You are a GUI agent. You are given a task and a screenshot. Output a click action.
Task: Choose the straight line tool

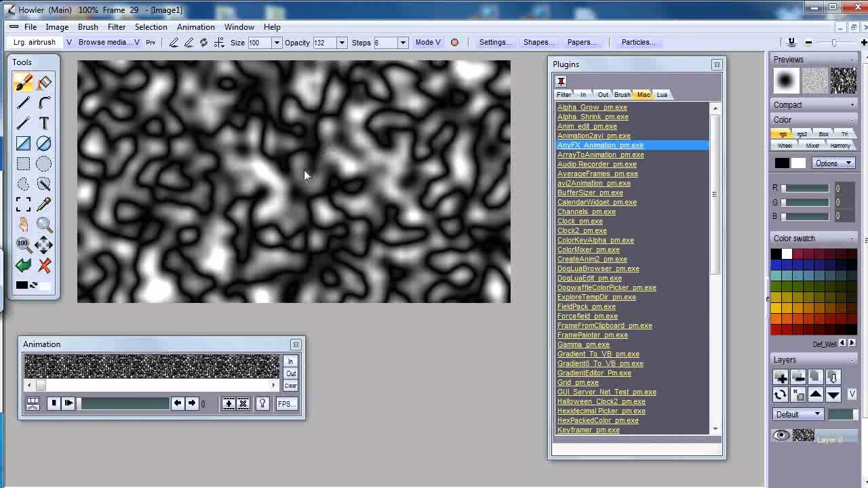24,103
